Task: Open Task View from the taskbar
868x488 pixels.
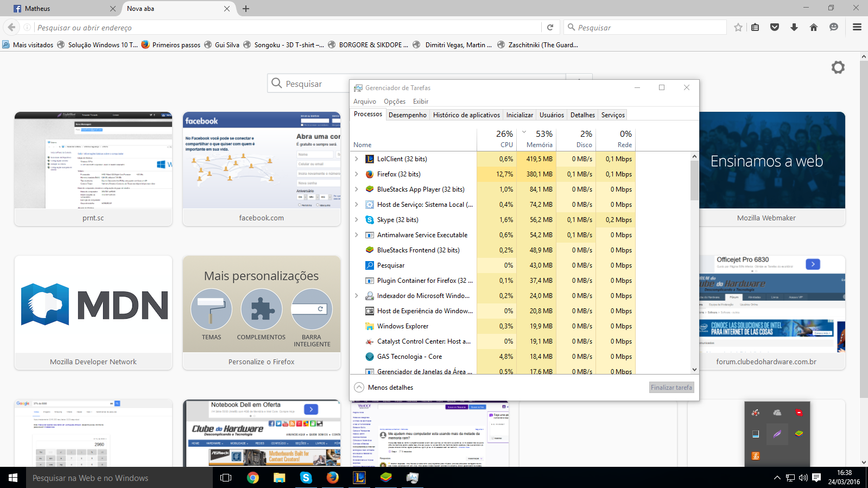Action: click(x=226, y=478)
